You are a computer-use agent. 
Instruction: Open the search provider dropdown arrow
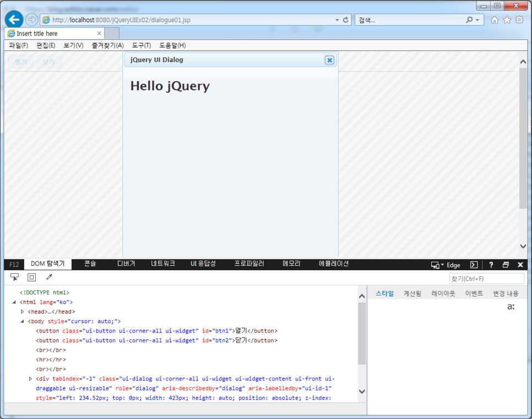(x=477, y=20)
